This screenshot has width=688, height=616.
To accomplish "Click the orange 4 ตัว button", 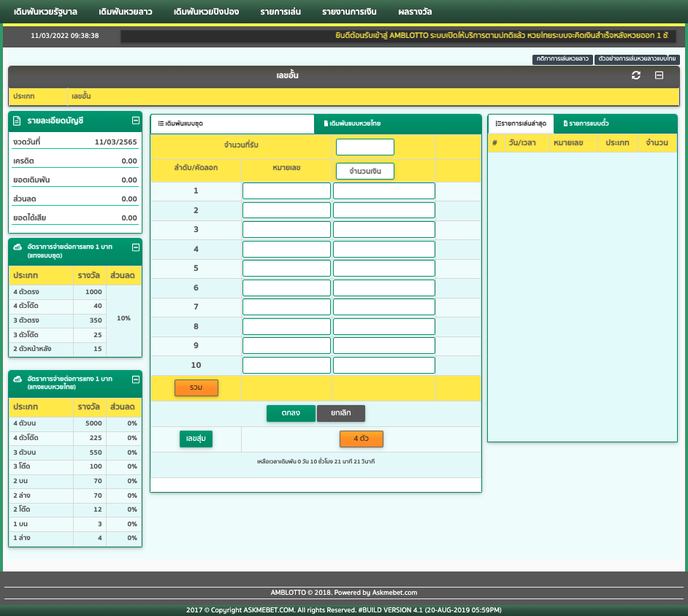I will click(362, 439).
